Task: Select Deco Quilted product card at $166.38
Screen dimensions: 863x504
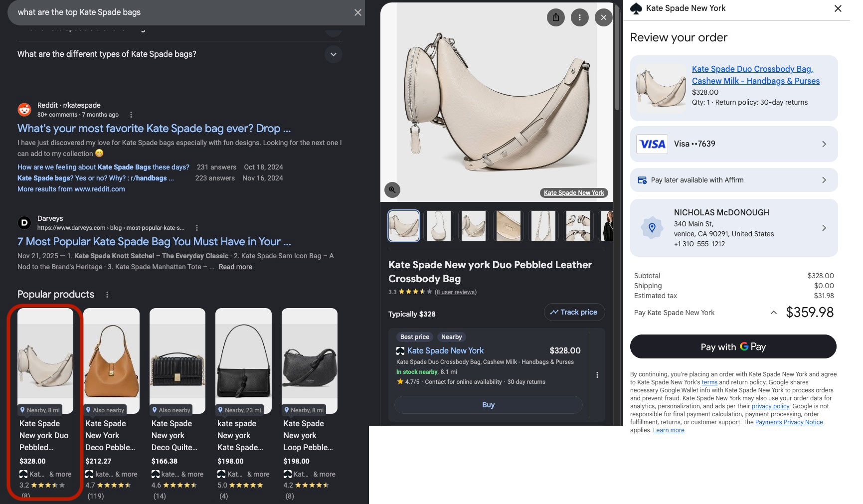Action: pyautogui.click(x=177, y=403)
